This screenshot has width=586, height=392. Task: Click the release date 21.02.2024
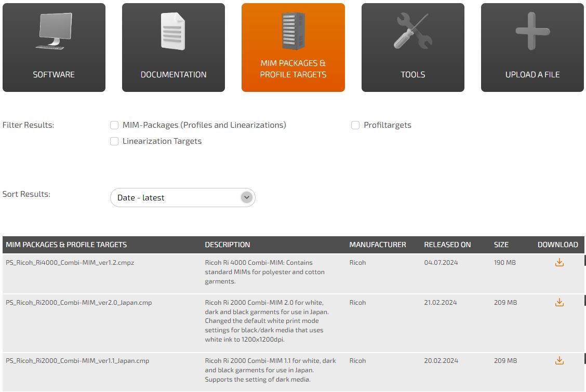[x=441, y=302]
